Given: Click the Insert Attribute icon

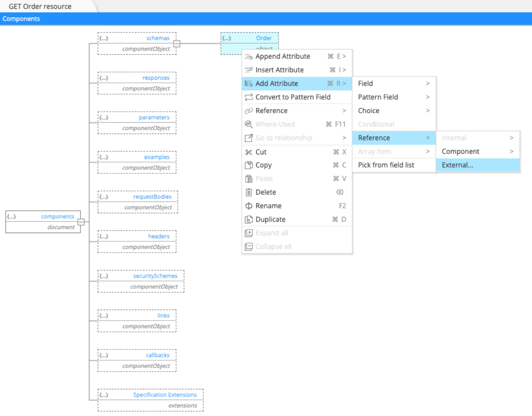Looking at the screenshot, I should pos(248,70).
